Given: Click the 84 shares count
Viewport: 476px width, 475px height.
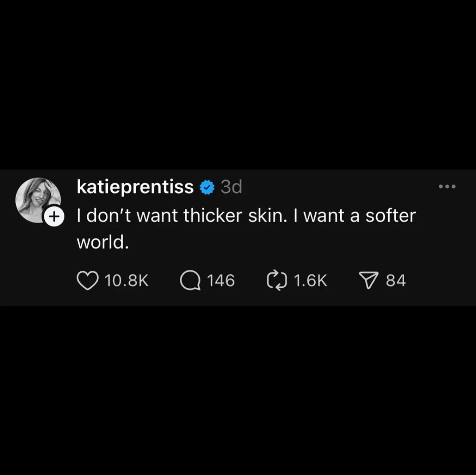Looking at the screenshot, I should (x=396, y=281).
